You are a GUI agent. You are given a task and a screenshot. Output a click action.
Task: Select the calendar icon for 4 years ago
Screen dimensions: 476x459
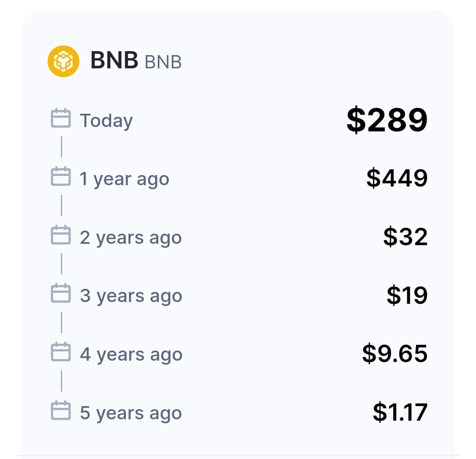pos(62,352)
